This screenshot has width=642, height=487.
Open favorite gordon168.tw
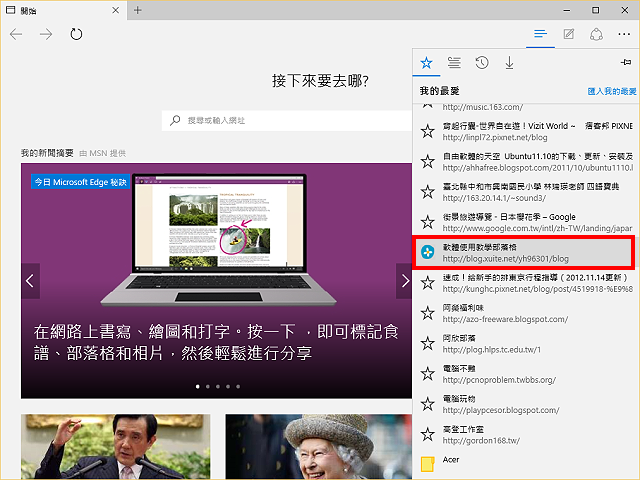click(x=526, y=434)
